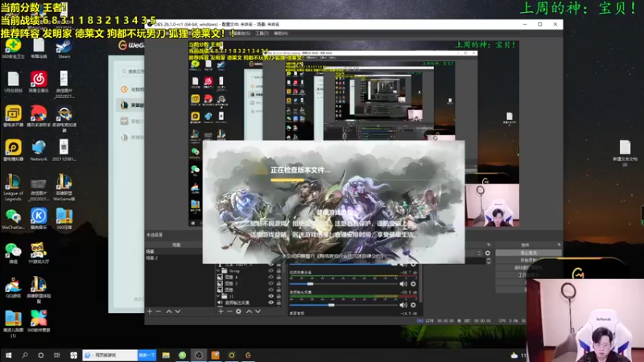644x362 pixels.
Task: Open the Network desktop icon
Action: (39, 150)
